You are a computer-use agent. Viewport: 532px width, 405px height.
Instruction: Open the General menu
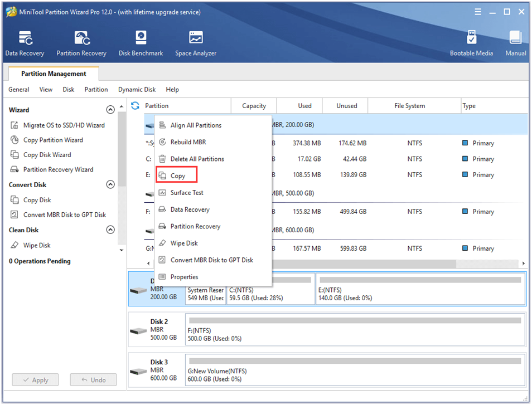(x=18, y=90)
